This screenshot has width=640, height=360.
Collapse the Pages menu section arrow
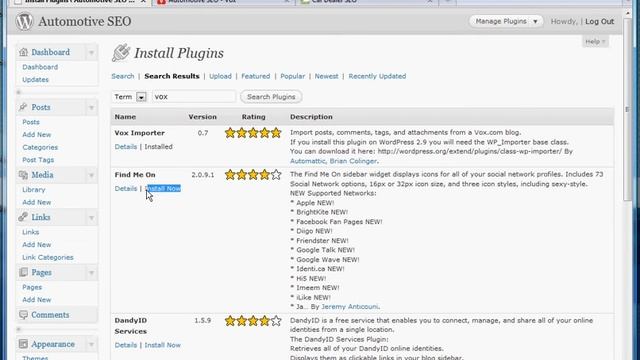[91, 273]
